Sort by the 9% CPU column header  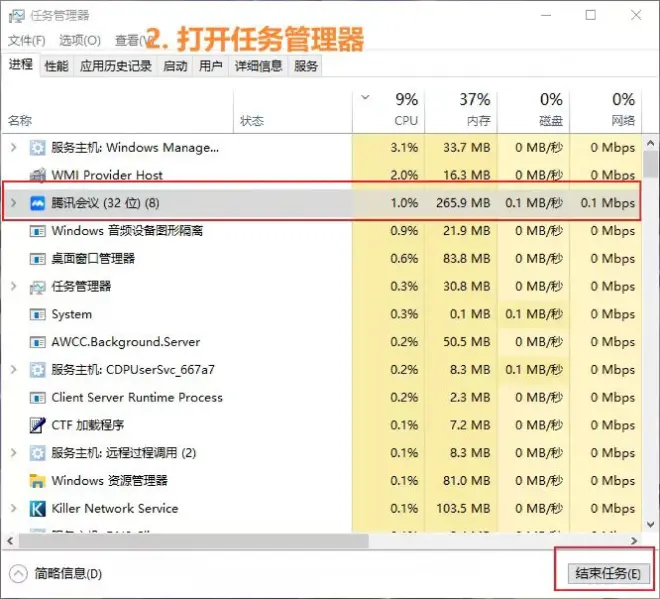tap(389, 112)
